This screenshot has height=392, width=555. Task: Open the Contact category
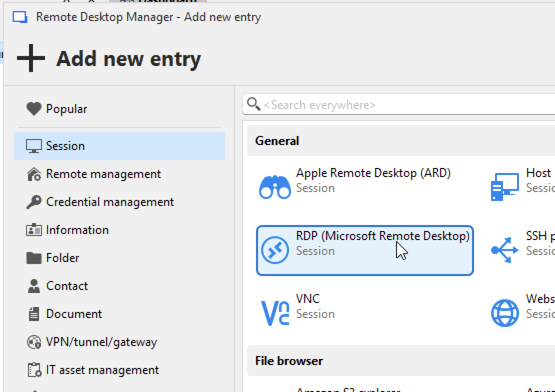tap(66, 286)
